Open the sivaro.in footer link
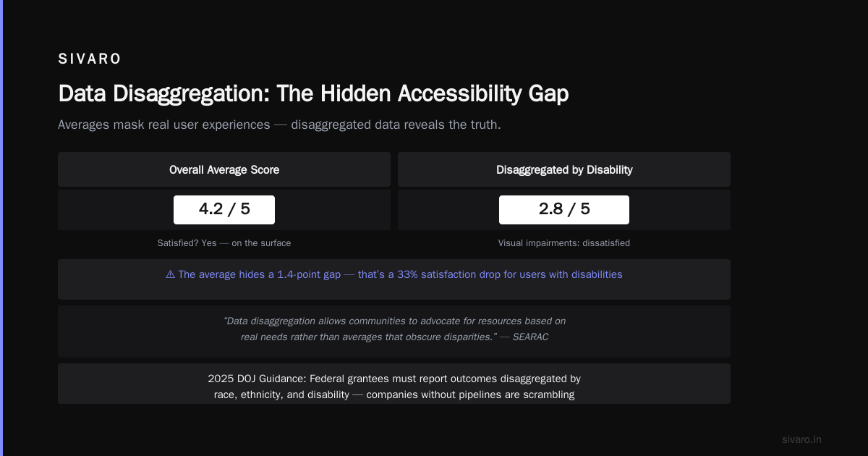The image size is (868, 456). point(801,439)
